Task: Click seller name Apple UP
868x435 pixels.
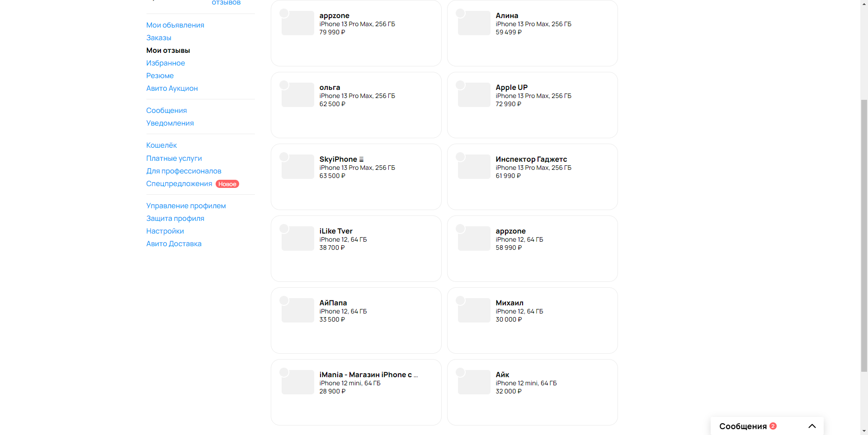Action: [x=511, y=88]
